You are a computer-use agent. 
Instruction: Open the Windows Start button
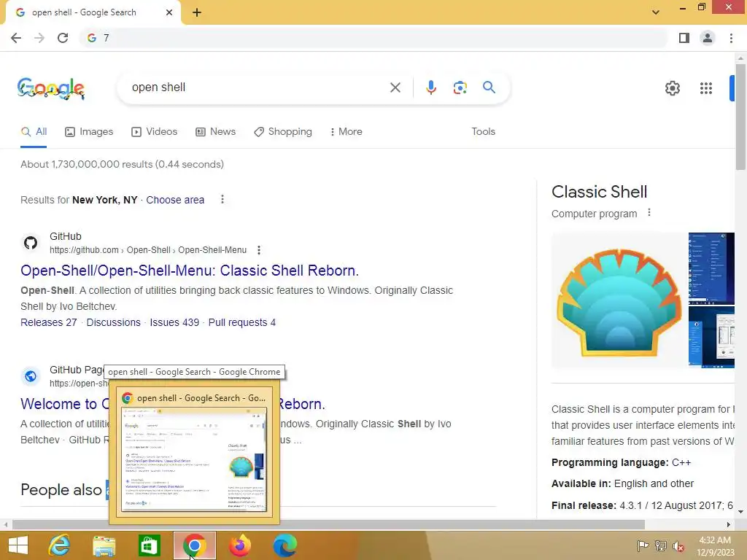point(18,545)
